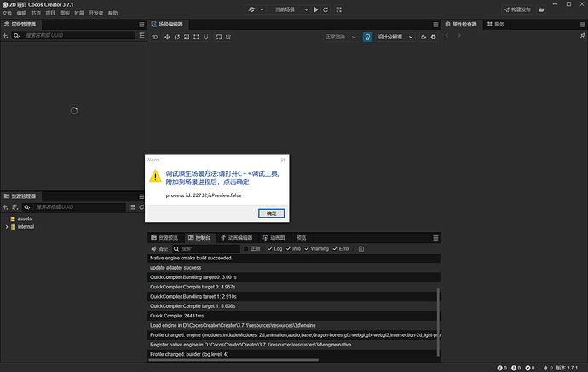The width and height of the screenshot is (588, 372).
Task: Open inspector panel hamburger menu
Action: point(583,25)
